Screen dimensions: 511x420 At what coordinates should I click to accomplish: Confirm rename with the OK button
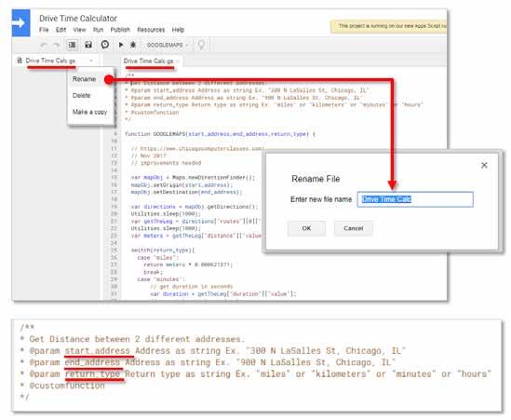(306, 228)
